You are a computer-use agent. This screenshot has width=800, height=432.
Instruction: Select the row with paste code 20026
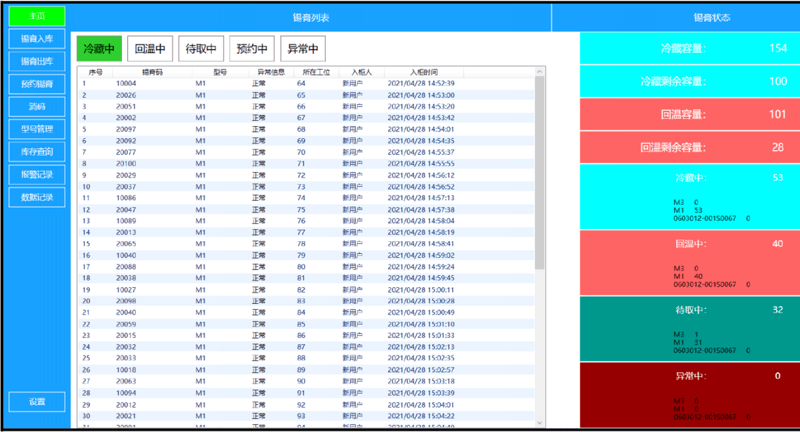pyautogui.click(x=306, y=95)
